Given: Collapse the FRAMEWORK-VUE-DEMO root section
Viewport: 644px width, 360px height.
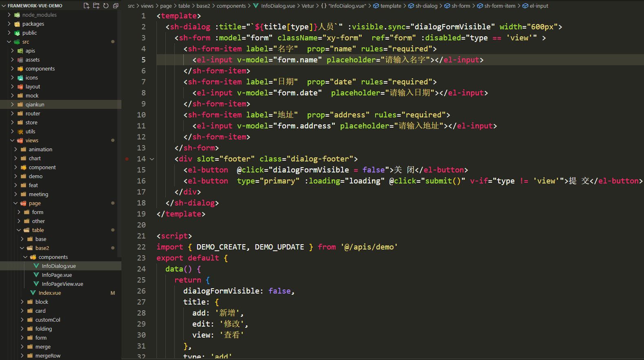Looking at the screenshot, I should click(x=4, y=6).
